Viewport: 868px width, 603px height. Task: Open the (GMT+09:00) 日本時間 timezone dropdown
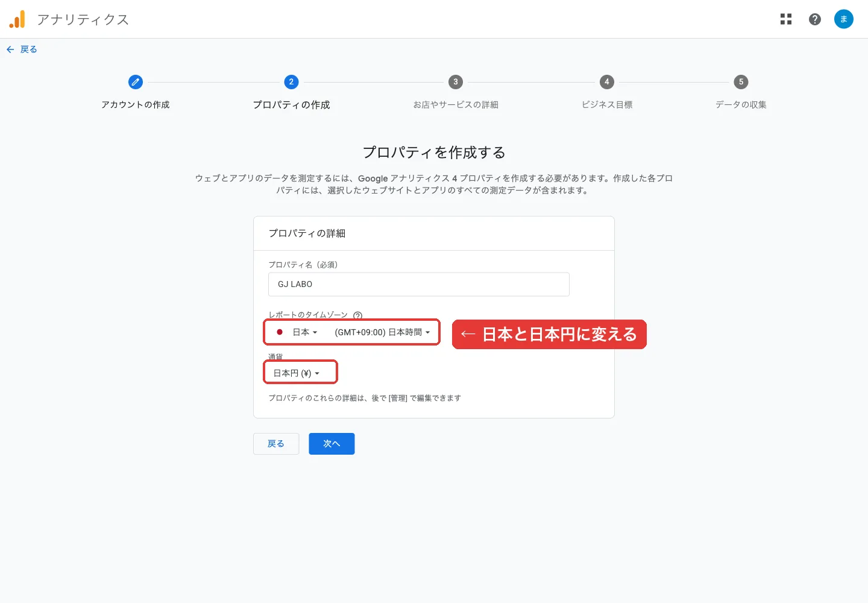383,332
